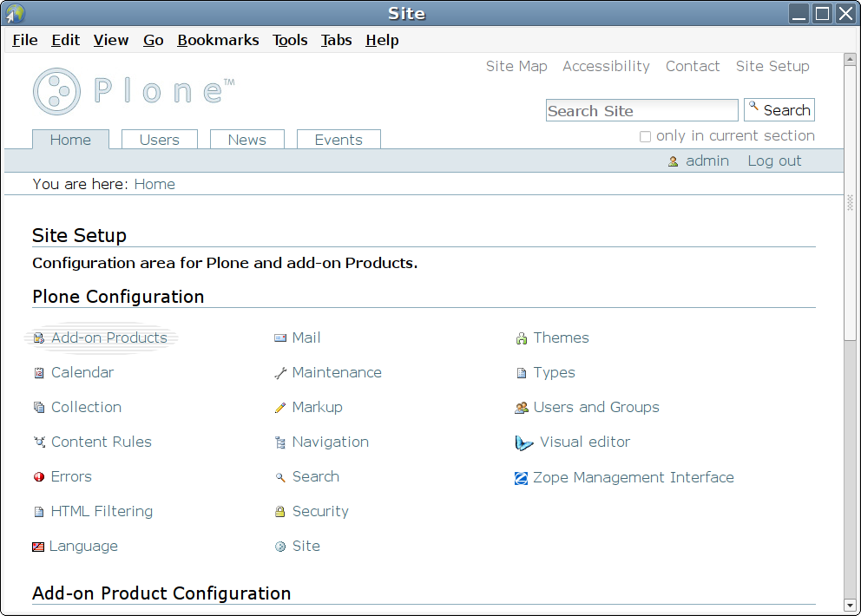The image size is (861, 616).
Task: Click the Visual editor icon
Action: tap(524, 442)
